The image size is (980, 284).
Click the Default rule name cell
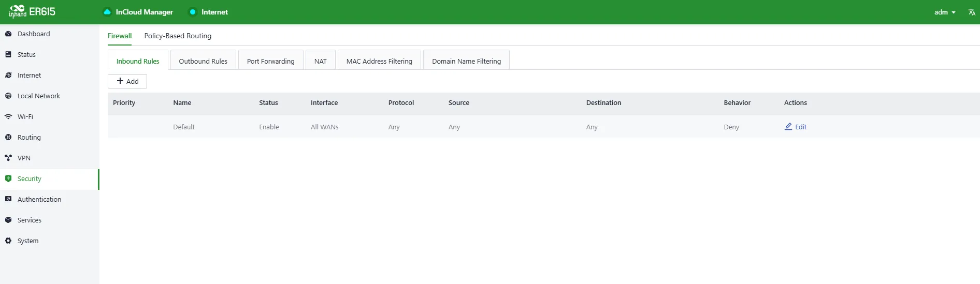[184, 127]
